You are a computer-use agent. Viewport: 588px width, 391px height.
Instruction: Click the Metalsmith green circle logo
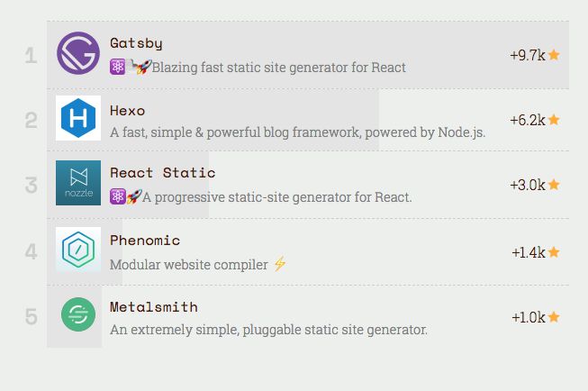click(78, 315)
